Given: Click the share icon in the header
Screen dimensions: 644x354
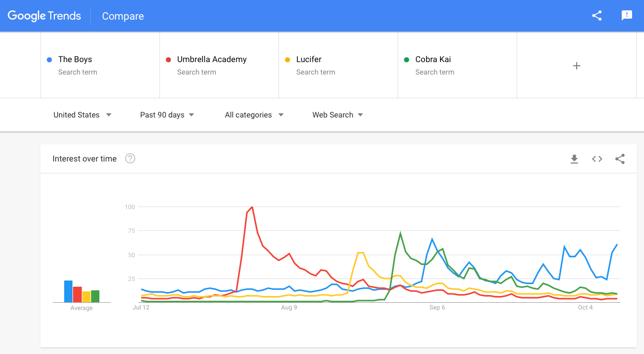Looking at the screenshot, I should [597, 16].
